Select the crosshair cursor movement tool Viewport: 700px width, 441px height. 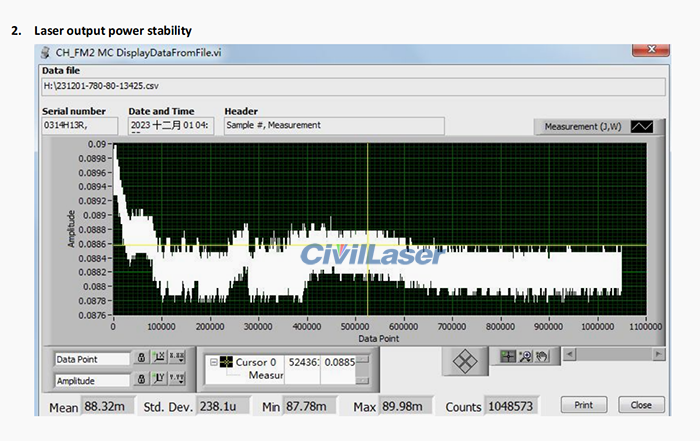(x=508, y=356)
